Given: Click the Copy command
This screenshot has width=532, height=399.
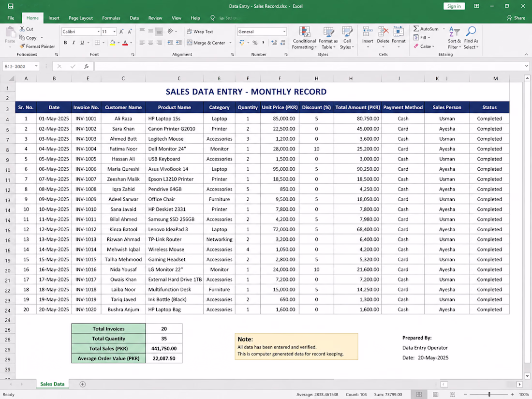Looking at the screenshot, I should click(28, 38).
